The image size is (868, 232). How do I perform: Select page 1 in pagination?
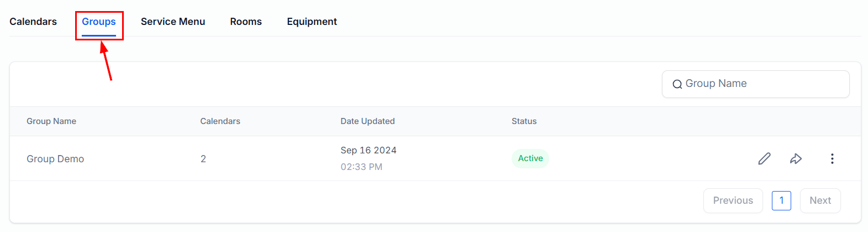tap(781, 200)
